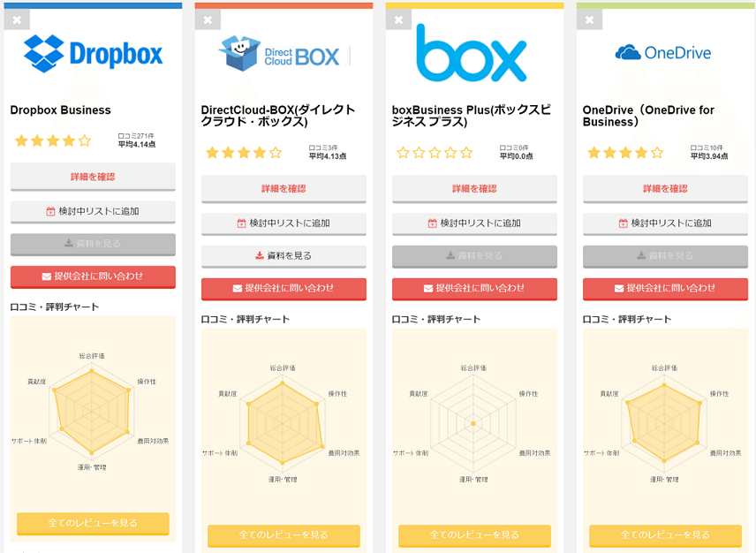This screenshot has height=553, width=756.
Task: Click 費用対効果 label on DirectCloud-BOX chart
Action: 344,453
